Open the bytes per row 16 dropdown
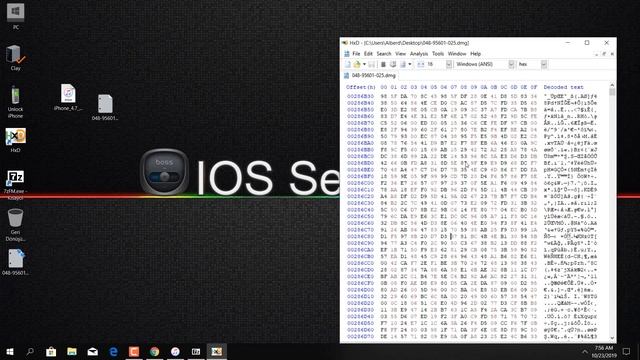 tap(449, 64)
